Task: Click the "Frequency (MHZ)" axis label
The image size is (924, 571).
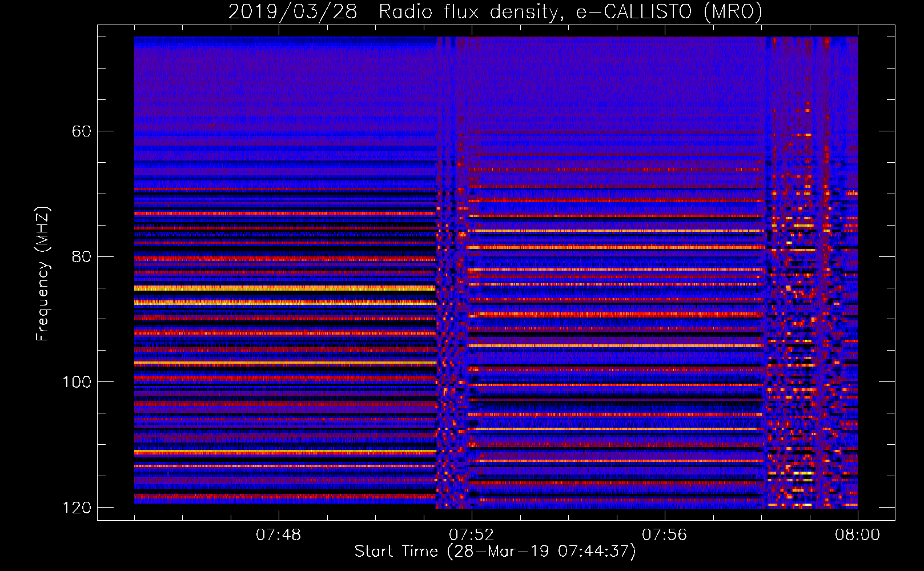Action: click(43, 274)
